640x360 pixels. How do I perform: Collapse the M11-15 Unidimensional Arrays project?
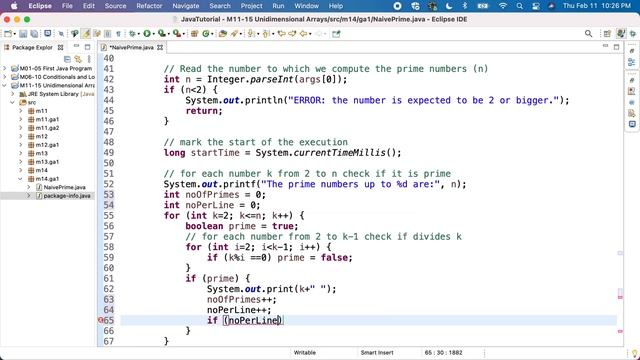pyautogui.click(x=5, y=85)
